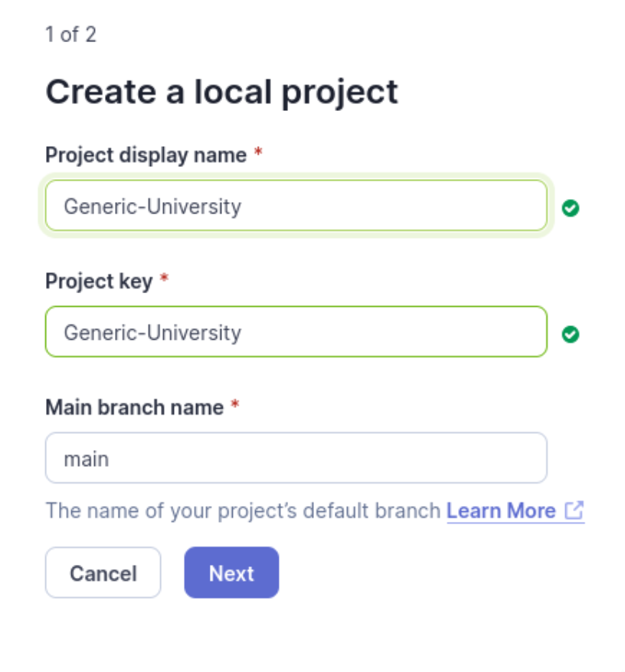The width and height of the screenshot is (625, 672).
Task: Click the Create a local project heading
Action: tap(222, 92)
